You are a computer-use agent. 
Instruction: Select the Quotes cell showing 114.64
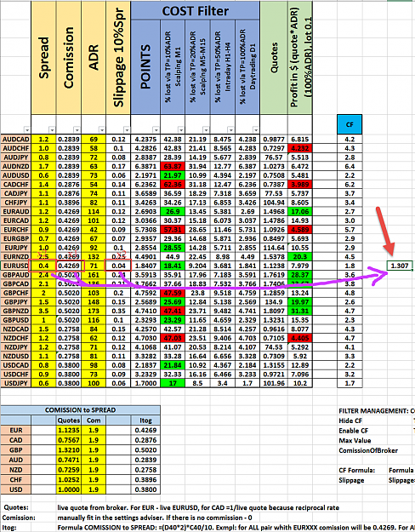pos(274,248)
